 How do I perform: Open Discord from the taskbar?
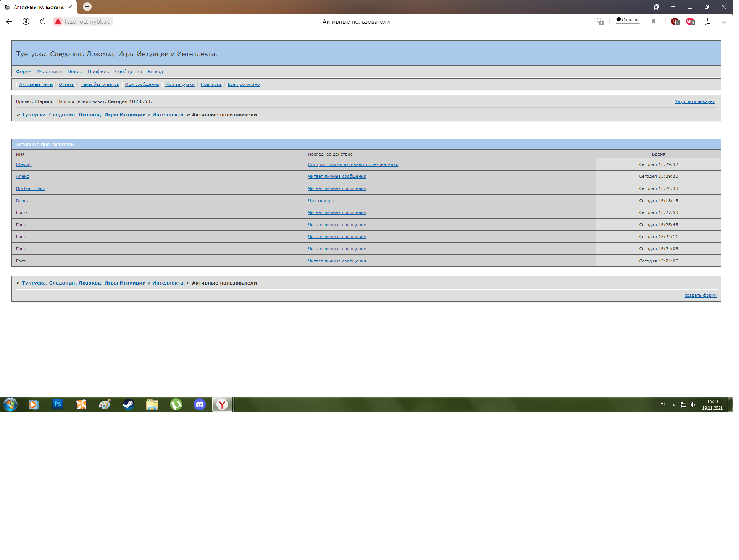click(199, 404)
